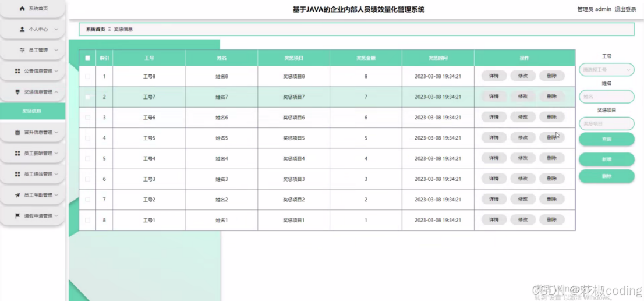Image resolution: width=644 pixels, height=302 pixels.
Task: Open 详情 for row 工号1
Action: pyautogui.click(x=494, y=219)
